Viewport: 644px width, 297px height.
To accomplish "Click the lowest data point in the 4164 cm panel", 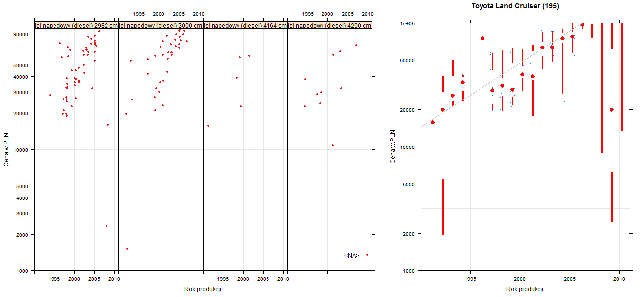I will 208,126.
